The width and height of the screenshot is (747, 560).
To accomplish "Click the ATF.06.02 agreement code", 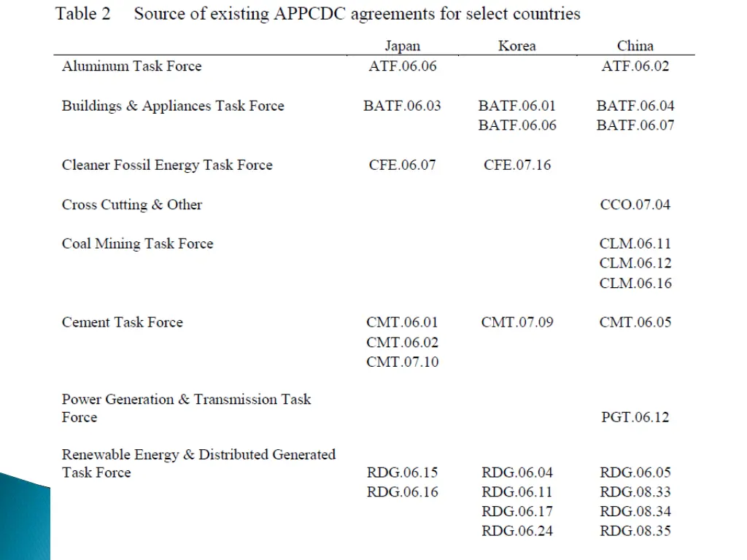I will tap(635, 66).
